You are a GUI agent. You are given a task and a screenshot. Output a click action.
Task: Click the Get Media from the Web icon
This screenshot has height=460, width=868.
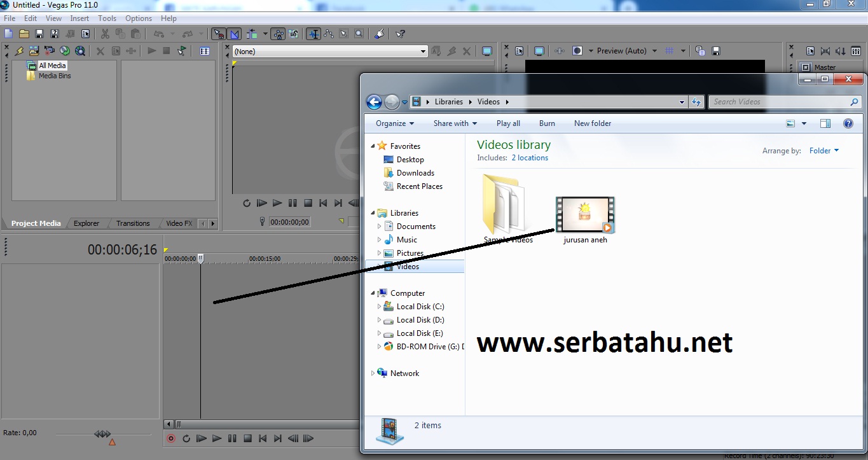pos(80,51)
